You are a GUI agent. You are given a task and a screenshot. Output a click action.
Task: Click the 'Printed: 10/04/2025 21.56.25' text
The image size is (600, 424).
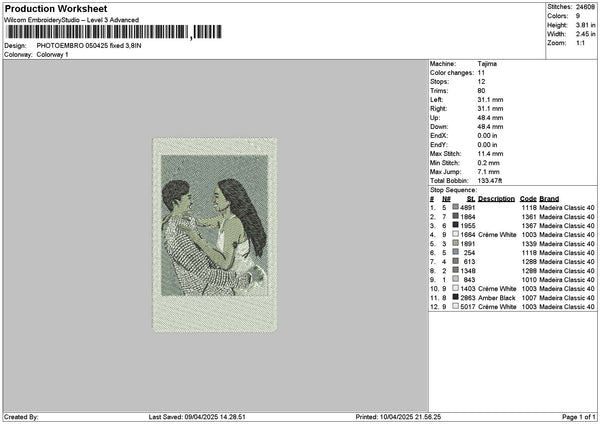[x=398, y=417]
